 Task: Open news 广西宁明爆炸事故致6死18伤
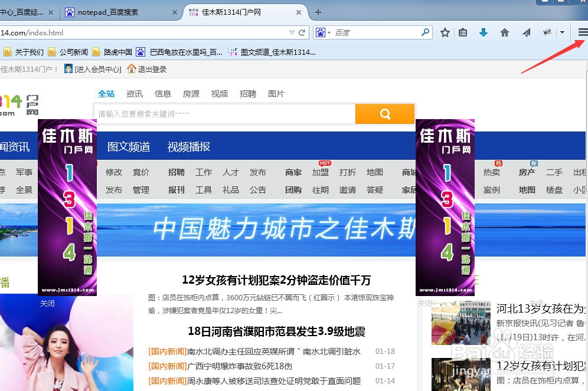point(240,366)
